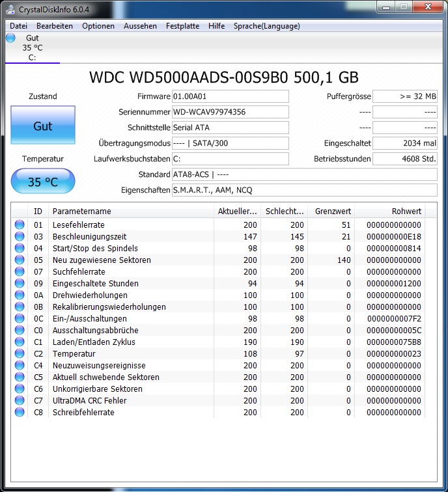Screen dimensions: 448x492
Task: Click the status orb for Rekalibrierungswiederholungen
Action: click(x=20, y=307)
